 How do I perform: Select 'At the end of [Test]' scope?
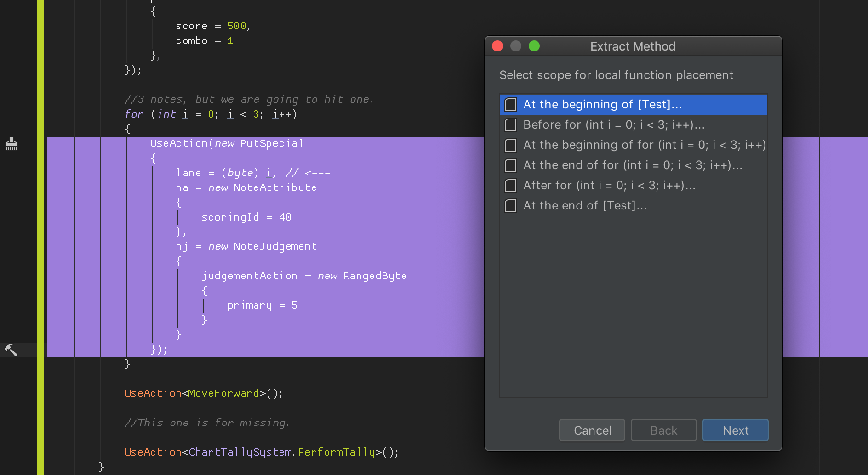click(585, 206)
